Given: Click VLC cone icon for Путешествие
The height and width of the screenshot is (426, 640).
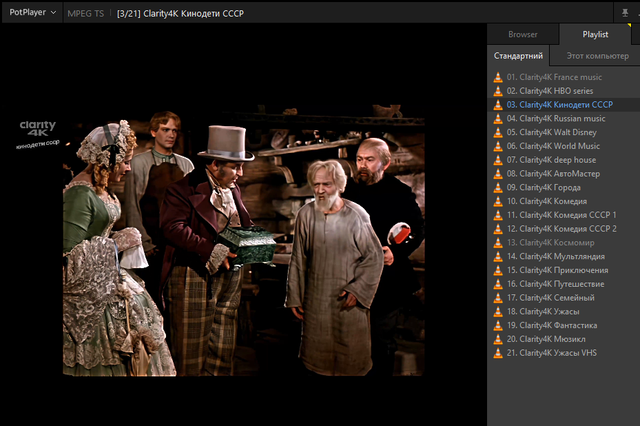Looking at the screenshot, I should point(498,284).
